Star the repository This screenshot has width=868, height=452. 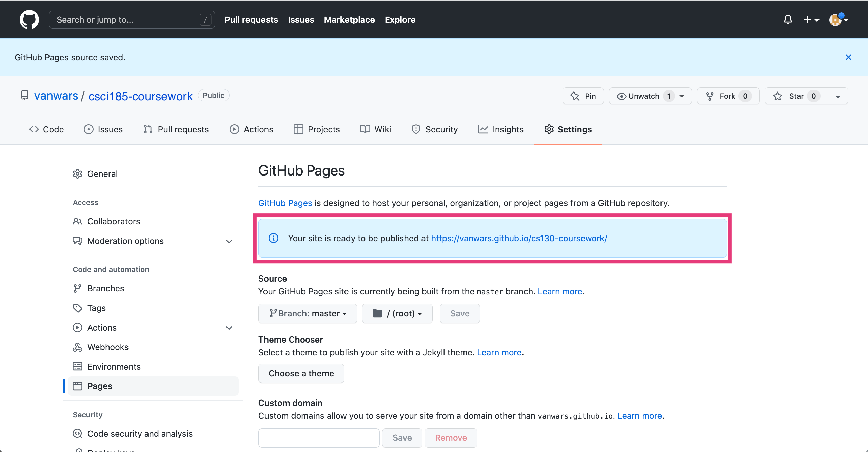pos(795,96)
